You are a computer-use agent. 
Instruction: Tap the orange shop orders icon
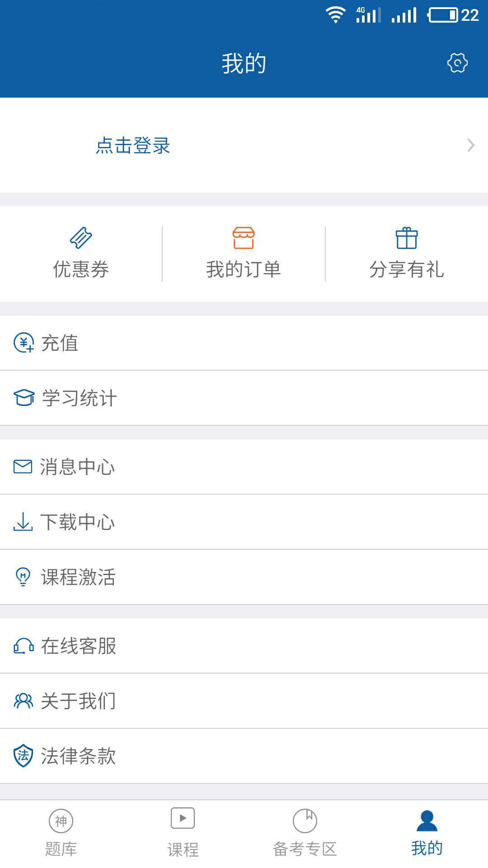244,238
